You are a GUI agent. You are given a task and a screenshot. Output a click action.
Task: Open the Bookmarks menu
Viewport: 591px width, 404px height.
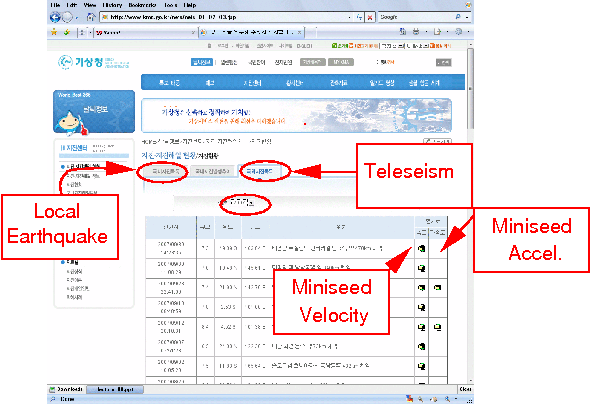[x=142, y=5]
